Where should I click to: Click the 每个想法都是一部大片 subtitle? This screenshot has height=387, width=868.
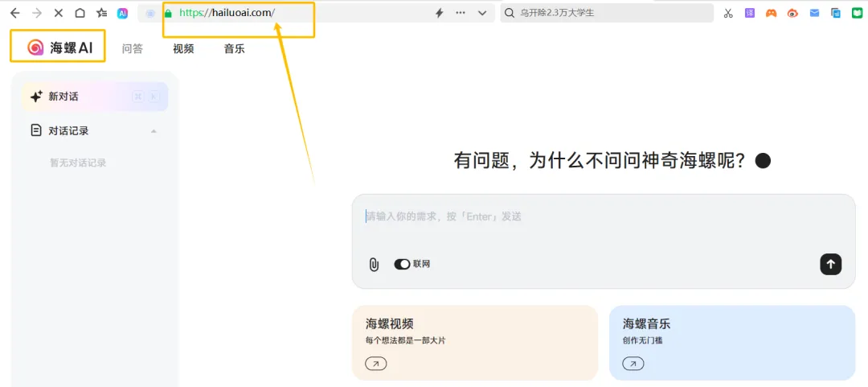(x=405, y=340)
